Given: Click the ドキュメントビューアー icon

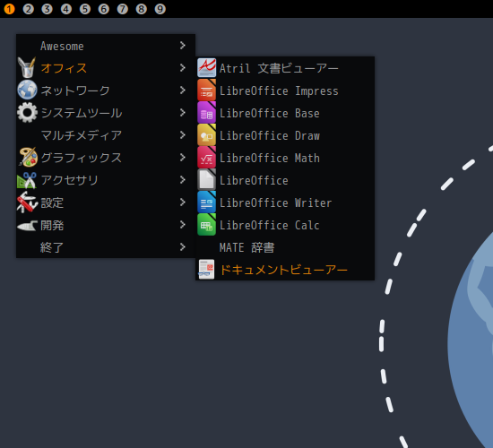Looking at the screenshot, I should coord(206,270).
